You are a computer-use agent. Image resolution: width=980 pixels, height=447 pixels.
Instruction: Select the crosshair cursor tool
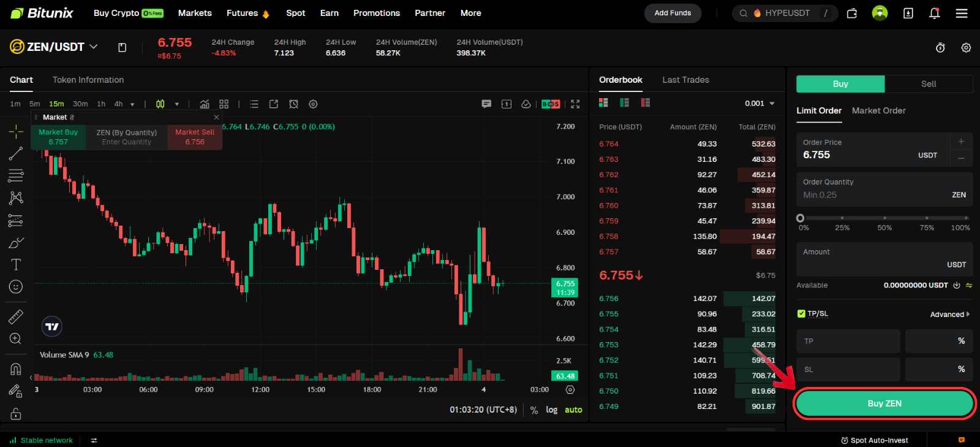(x=16, y=131)
